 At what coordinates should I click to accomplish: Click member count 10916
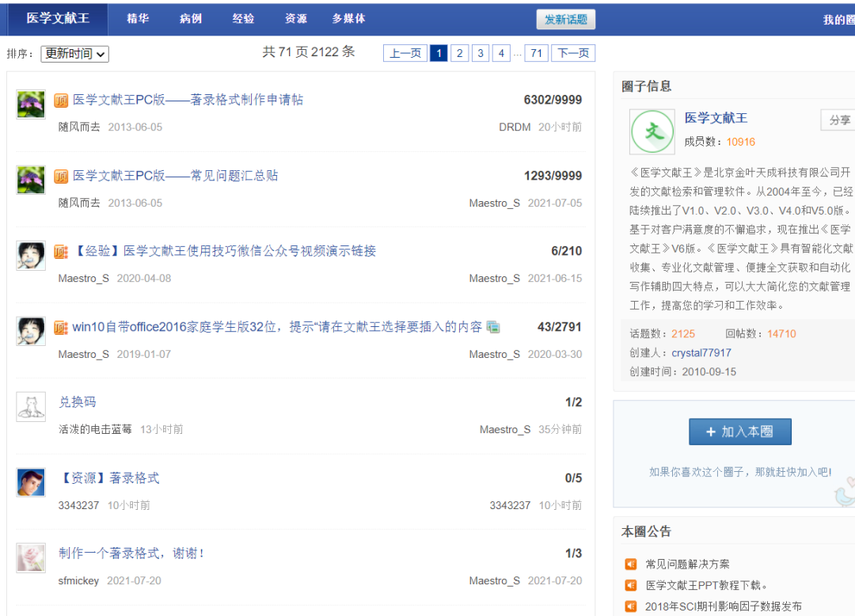click(x=740, y=143)
